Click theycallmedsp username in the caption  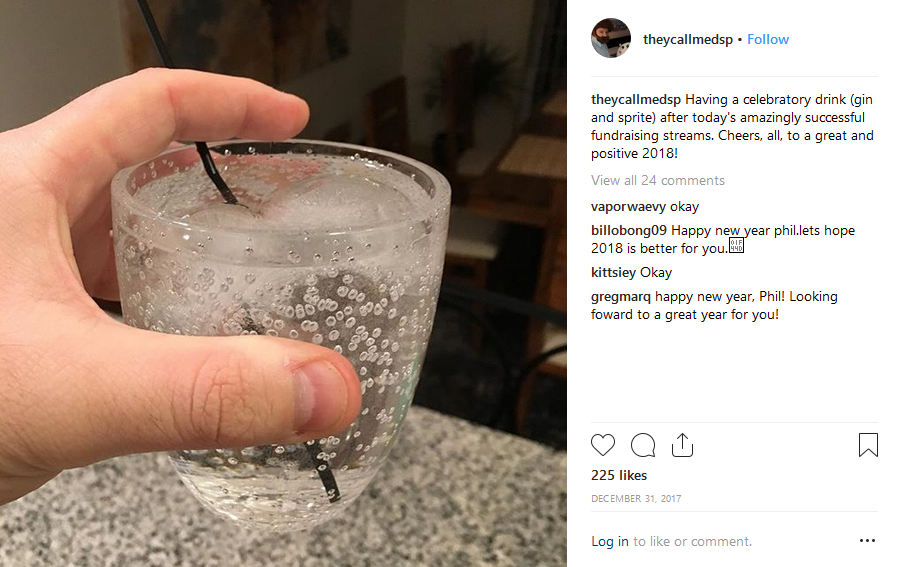pyautogui.click(x=636, y=99)
